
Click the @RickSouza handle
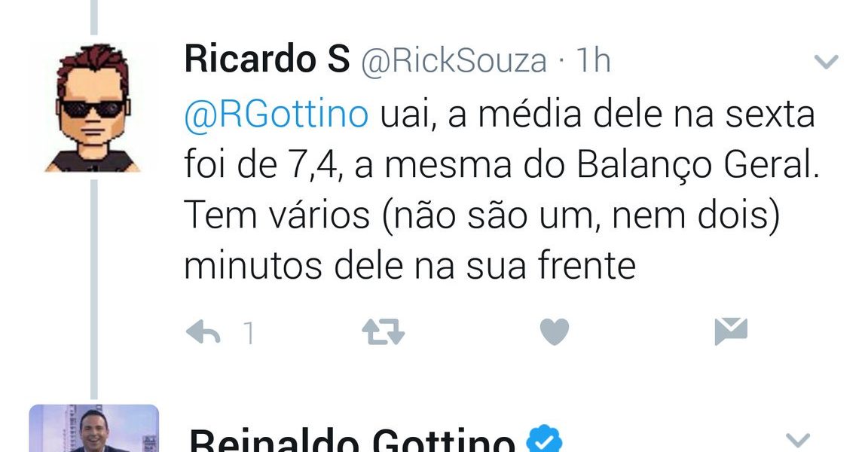tap(454, 60)
